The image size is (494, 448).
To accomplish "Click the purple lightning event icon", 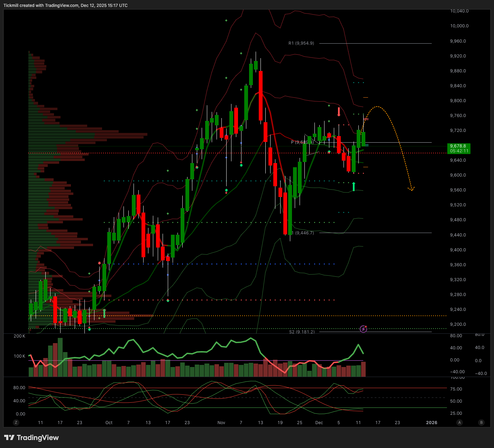I will coord(363,329).
